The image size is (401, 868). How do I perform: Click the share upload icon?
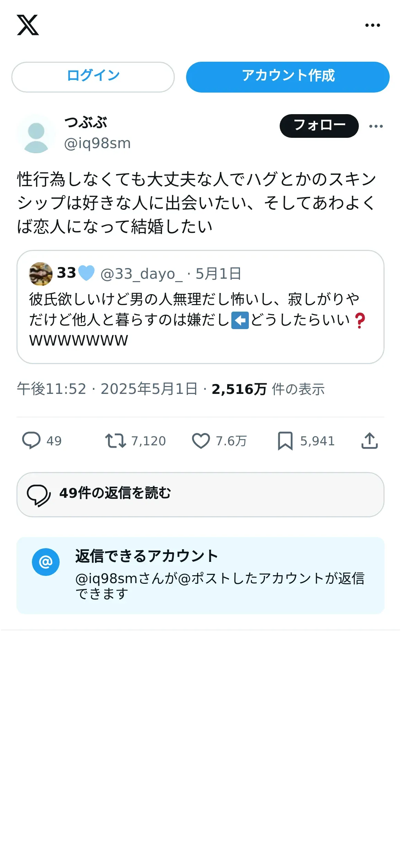coord(369,441)
